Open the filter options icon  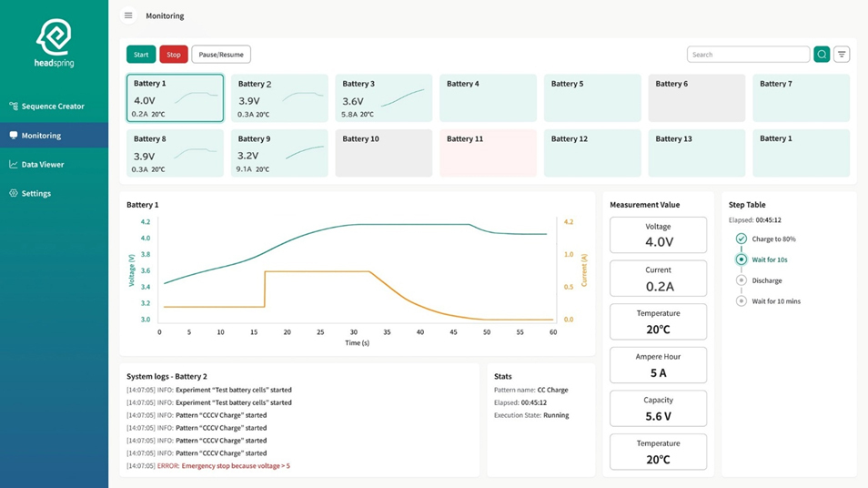click(842, 55)
